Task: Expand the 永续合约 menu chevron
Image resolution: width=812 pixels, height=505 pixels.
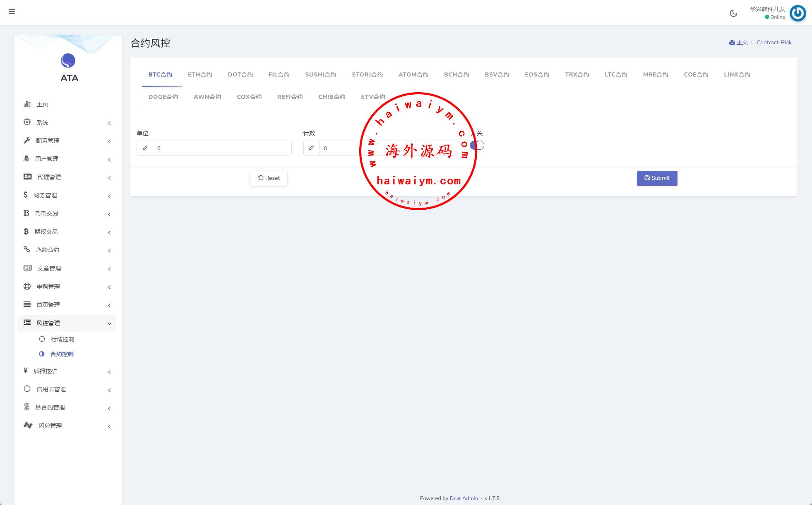Action: (109, 251)
